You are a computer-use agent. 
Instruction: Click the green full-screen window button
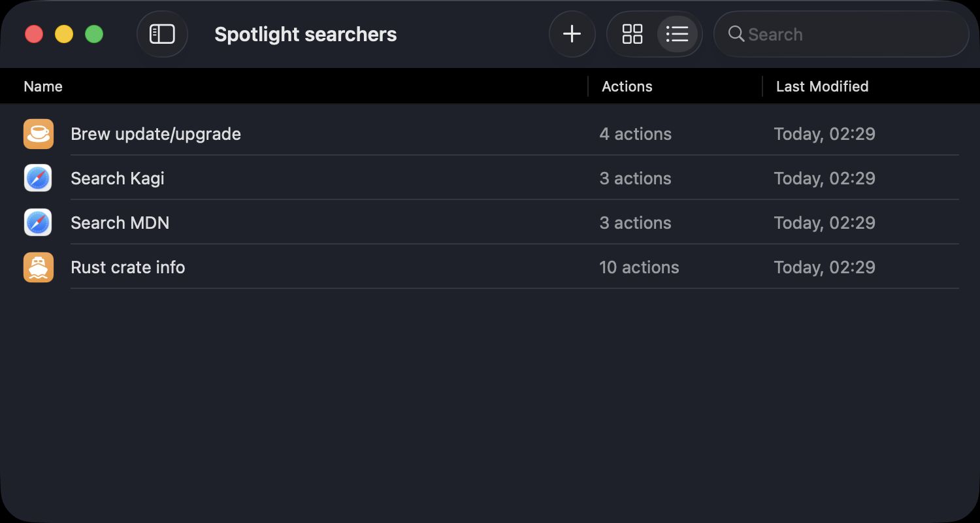(x=94, y=34)
